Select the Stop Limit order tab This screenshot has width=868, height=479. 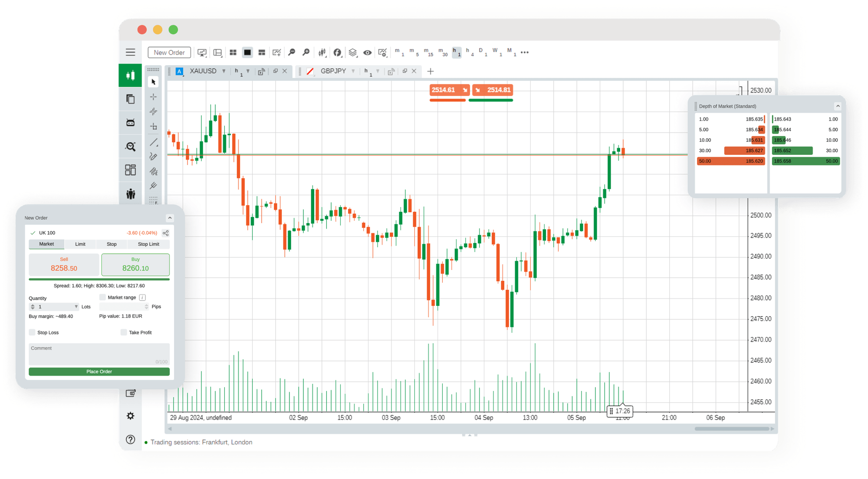pos(148,244)
